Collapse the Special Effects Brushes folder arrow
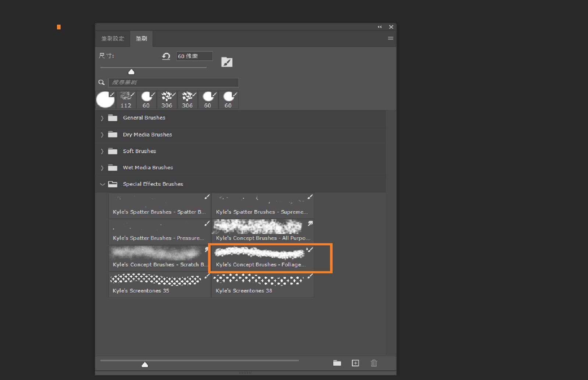The image size is (588, 380). (102, 184)
